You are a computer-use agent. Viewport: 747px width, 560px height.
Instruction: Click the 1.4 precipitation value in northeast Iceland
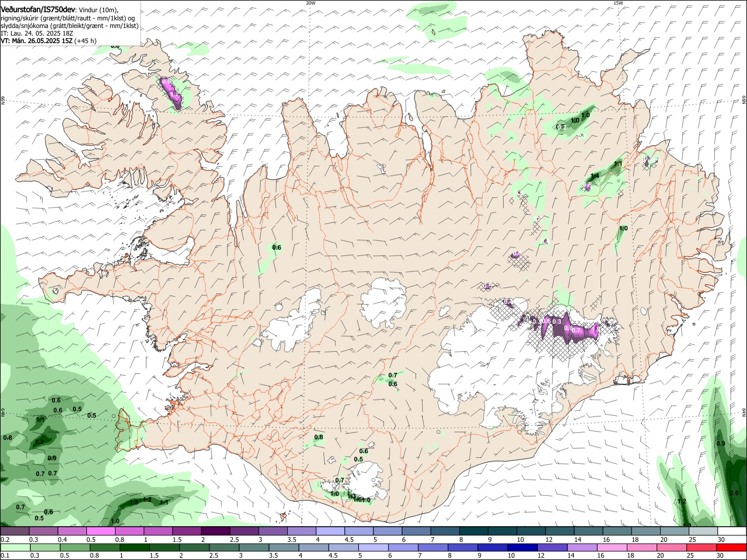(595, 176)
